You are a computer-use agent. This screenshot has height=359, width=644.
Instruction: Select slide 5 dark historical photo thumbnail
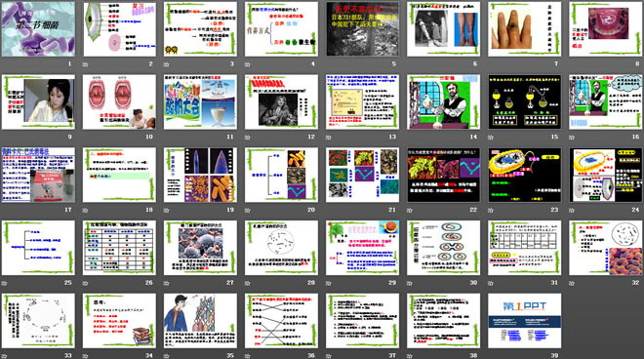(362, 28)
